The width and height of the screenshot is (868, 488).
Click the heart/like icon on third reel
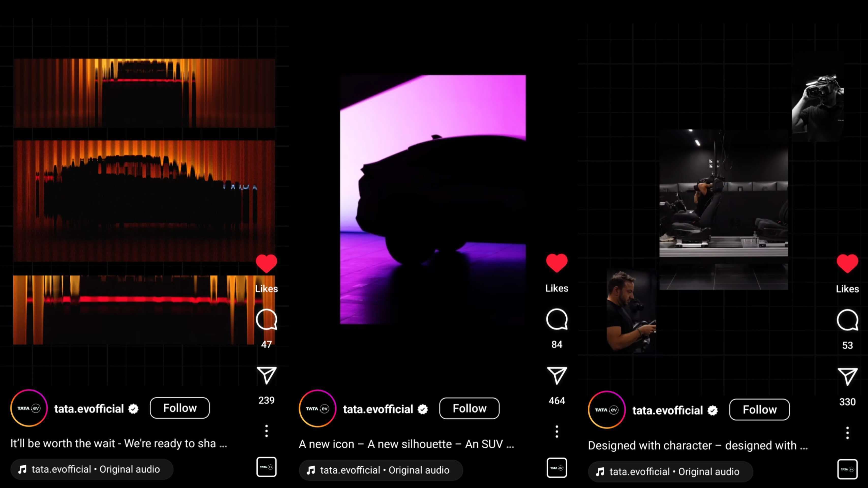pos(847,264)
